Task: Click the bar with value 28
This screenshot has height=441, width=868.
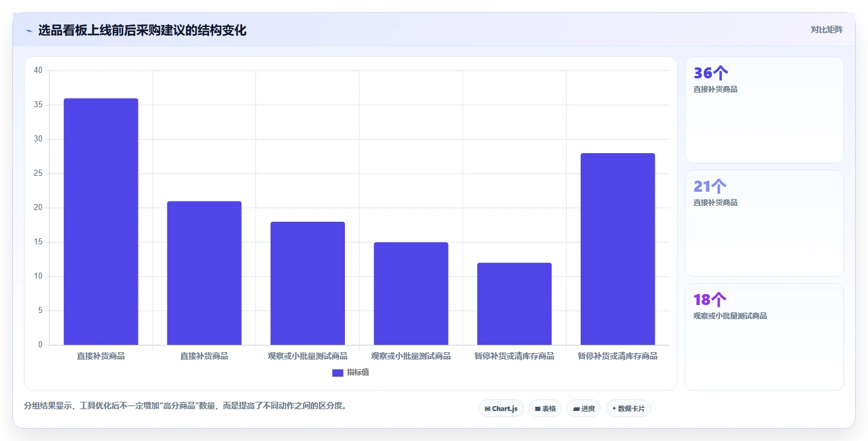Action: [617, 249]
